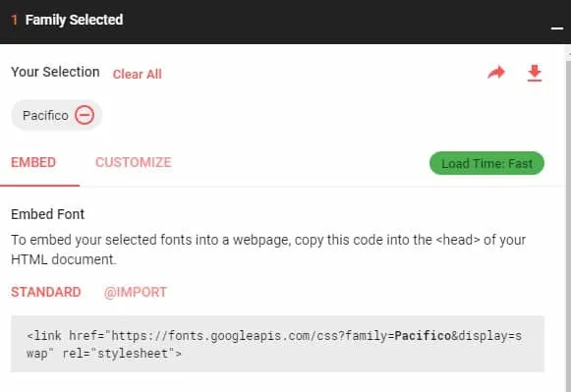Switch to the EMBED tab
The height and width of the screenshot is (392, 571).
click(33, 162)
